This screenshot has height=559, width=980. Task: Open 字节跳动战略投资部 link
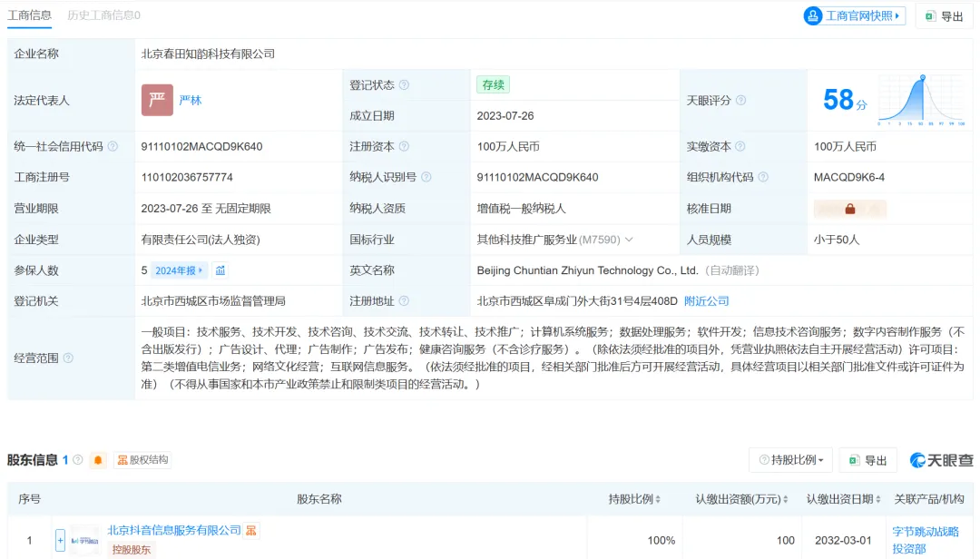click(x=925, y=540)
